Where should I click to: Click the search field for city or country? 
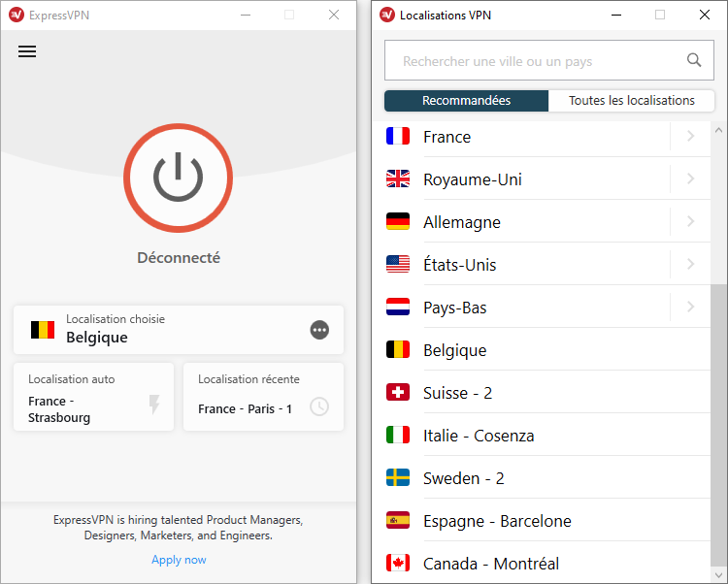coord(549,60)
